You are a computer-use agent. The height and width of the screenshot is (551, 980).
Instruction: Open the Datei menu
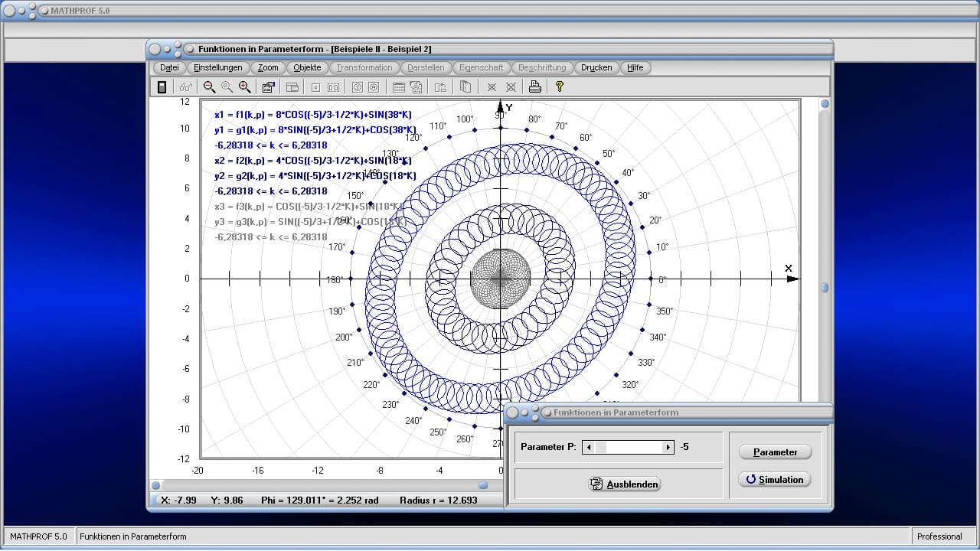pos(169,67)
